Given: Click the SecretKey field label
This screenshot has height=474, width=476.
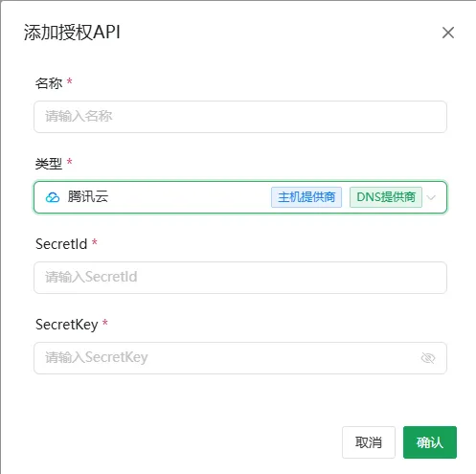Looking at the screenshot, I should (67, 325).
